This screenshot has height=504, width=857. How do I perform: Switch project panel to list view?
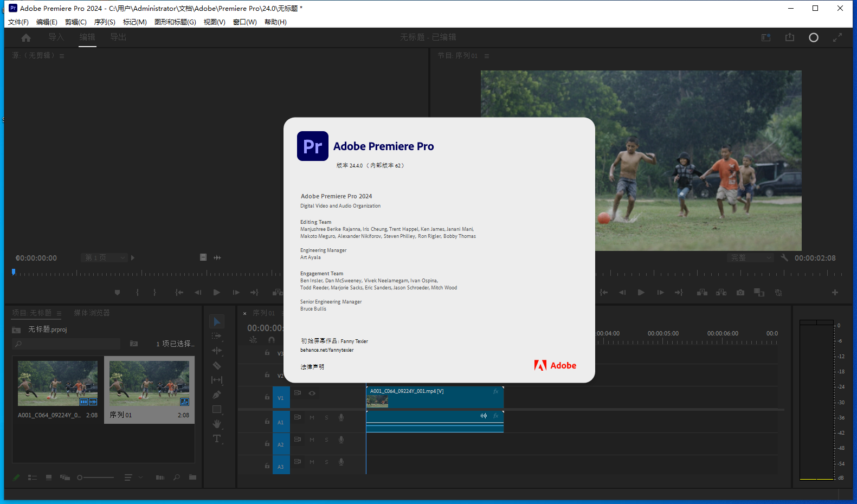pos(33,477)
